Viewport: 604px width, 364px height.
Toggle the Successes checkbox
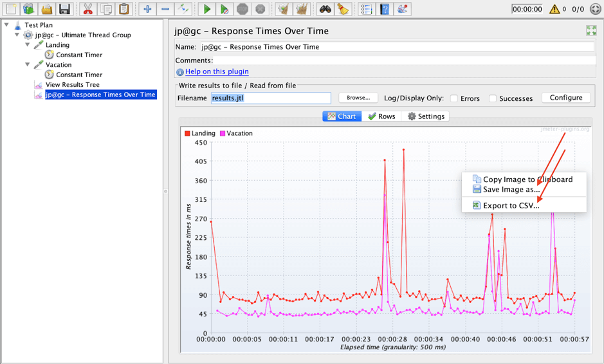(493, 98)
